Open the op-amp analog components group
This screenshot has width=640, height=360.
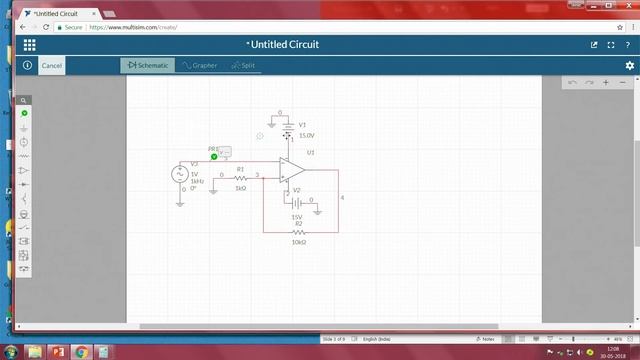(24, 170)
